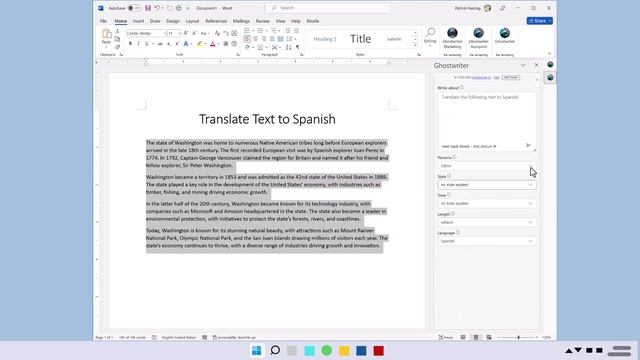Toggle the AutoSave switch
Screen dimensions: 640x360
point(133,8)
